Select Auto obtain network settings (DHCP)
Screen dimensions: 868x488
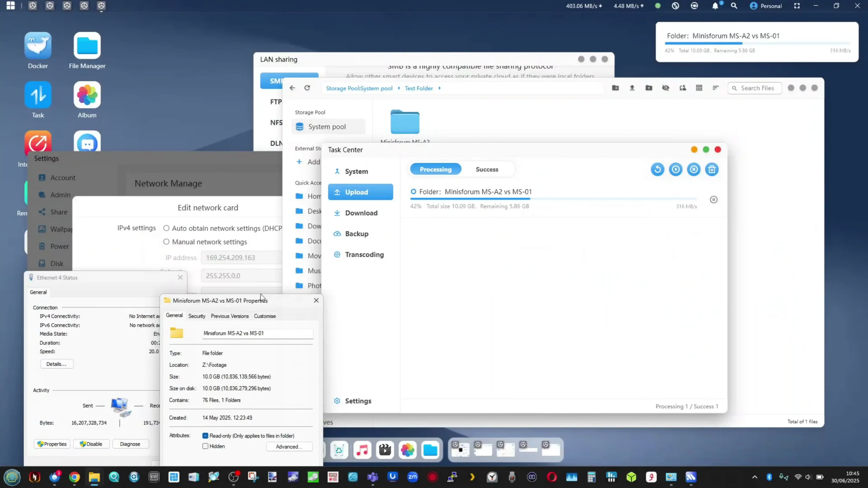click(166, 228)
